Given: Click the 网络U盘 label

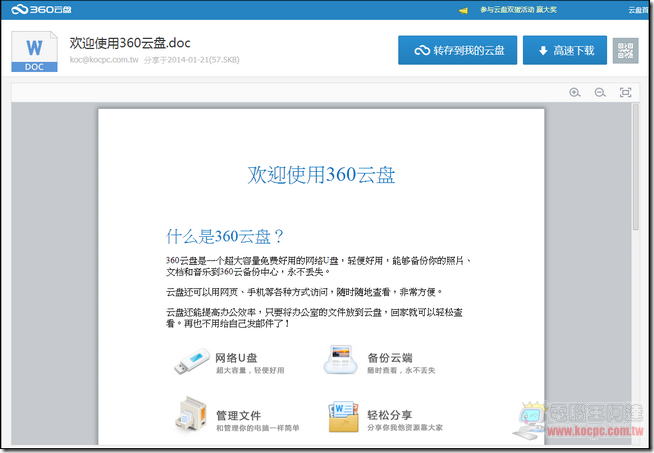Looking at the screenshot, I should tap(236, 358).
